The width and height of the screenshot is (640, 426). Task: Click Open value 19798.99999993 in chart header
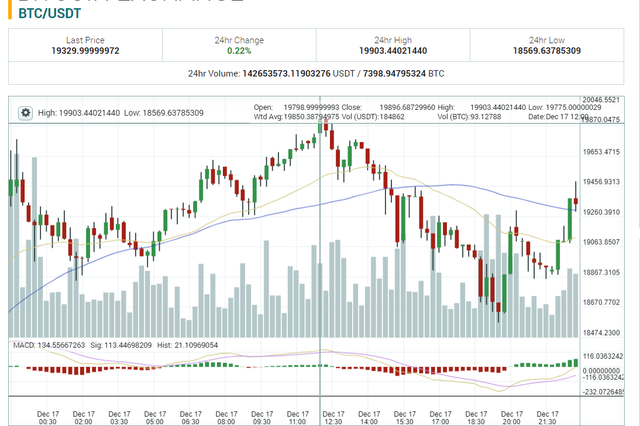(311, 107)
